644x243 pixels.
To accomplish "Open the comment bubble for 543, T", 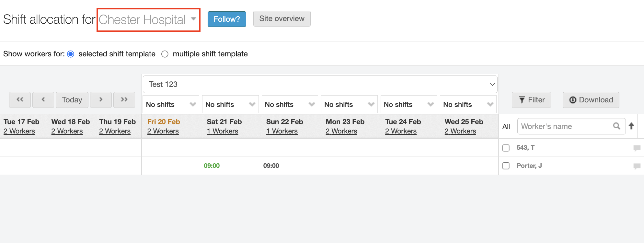I will click(637, 148).
